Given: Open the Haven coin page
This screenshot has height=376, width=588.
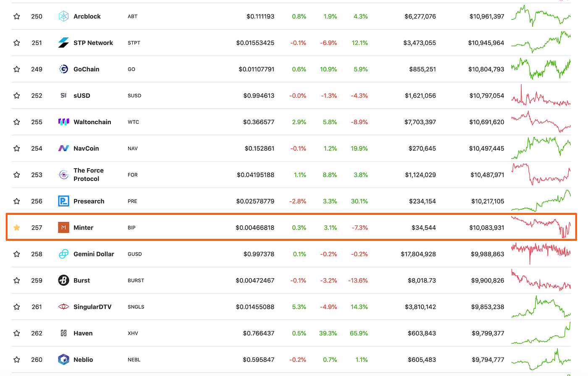Looking at the screenshot, I should pyautogui.click(x=83, y=334).
